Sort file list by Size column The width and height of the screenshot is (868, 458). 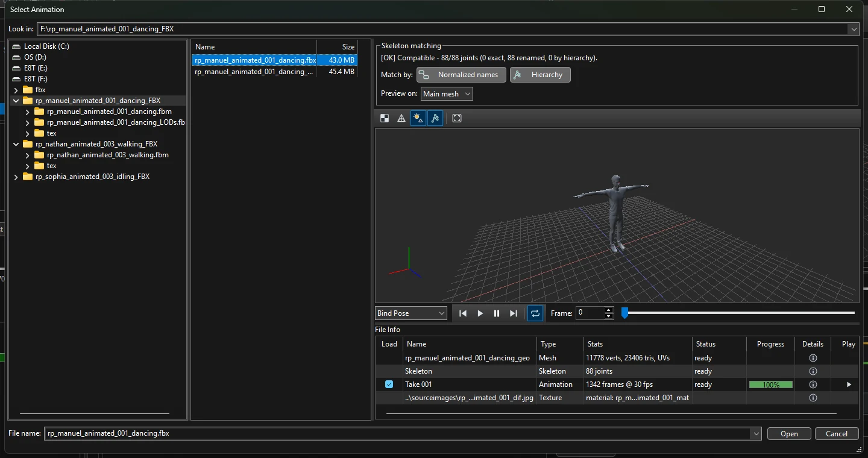point(338,47)
